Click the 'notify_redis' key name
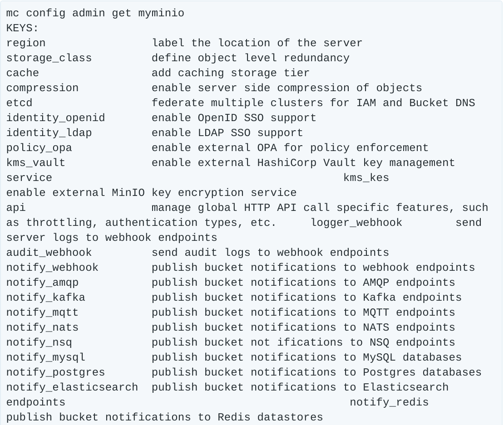Image resolution: width=504 pixels, height=425 pixels. 389,402
